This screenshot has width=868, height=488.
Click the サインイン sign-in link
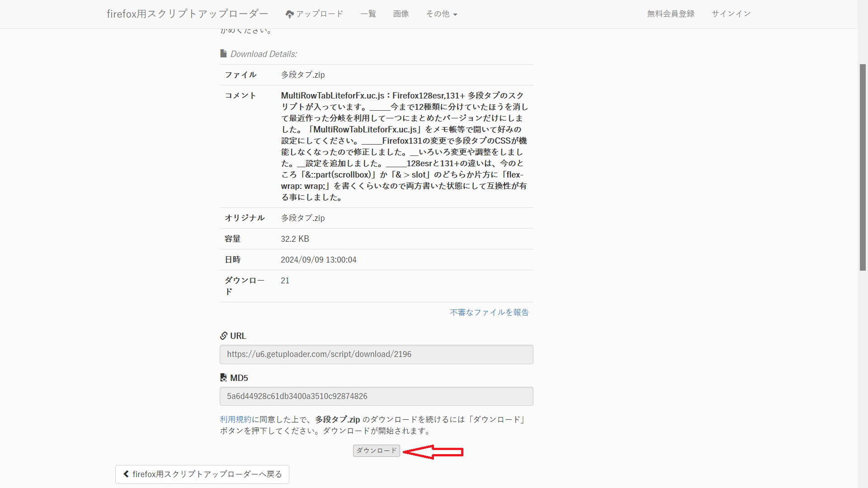[x=731, y=14]
